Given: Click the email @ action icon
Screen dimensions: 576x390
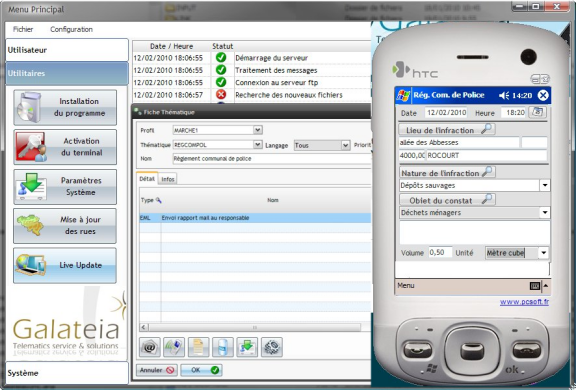Looking at the screenshot, I should pyautogui.click(x=150, y=347).
